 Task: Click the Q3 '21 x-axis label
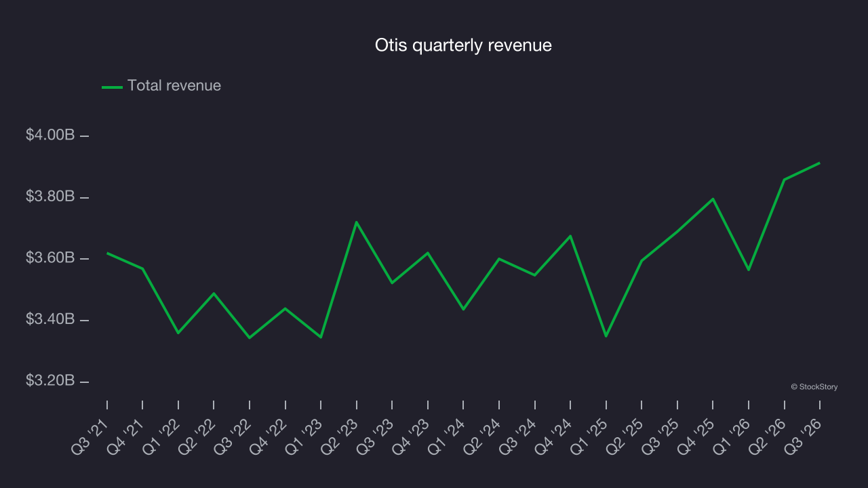click(90, 436)
